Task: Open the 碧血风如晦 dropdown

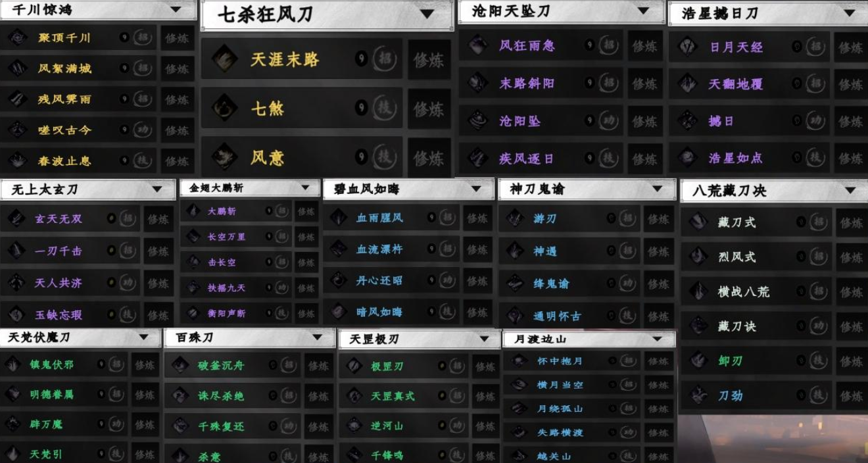Action: [476, 189]
